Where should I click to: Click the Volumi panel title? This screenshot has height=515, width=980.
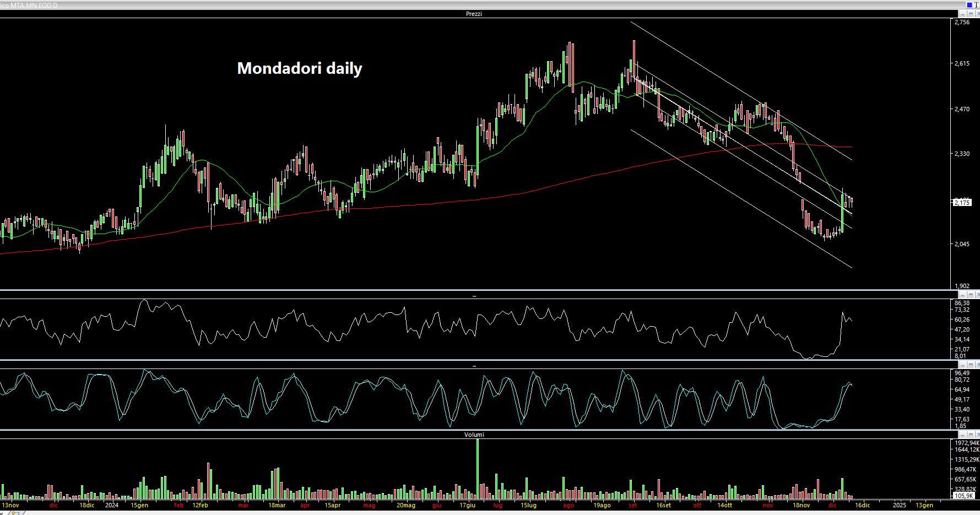474,435
